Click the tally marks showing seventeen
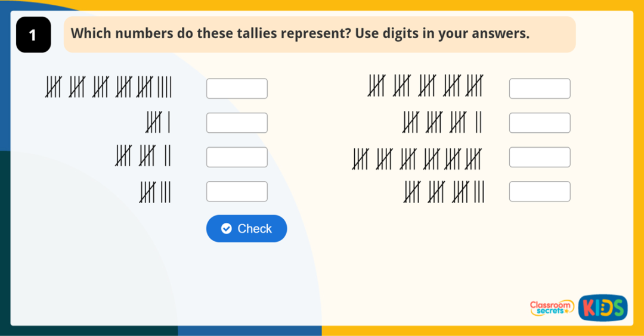 (442, 123)
